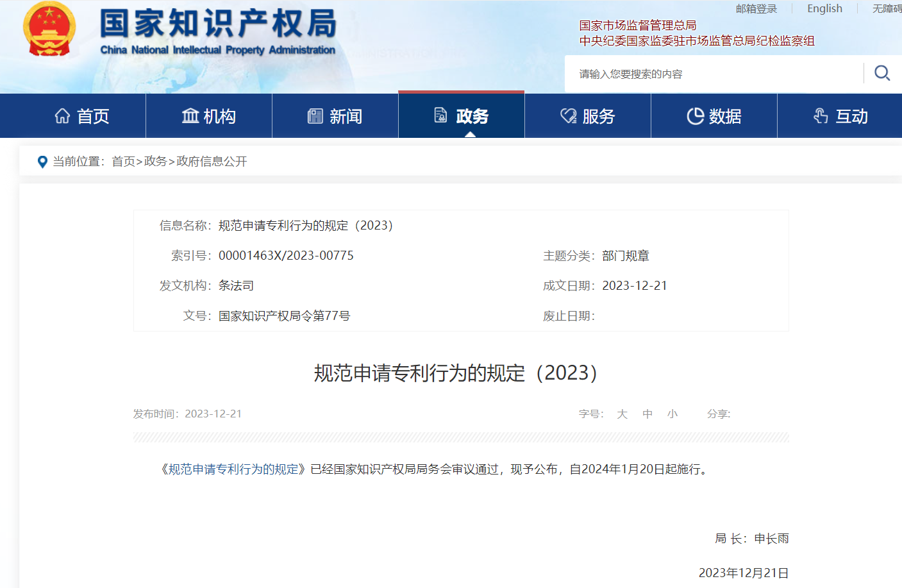Screen dimensions: 902x588
Task: Open the 政务 navigation tab
Action: [x=462, y=116]
